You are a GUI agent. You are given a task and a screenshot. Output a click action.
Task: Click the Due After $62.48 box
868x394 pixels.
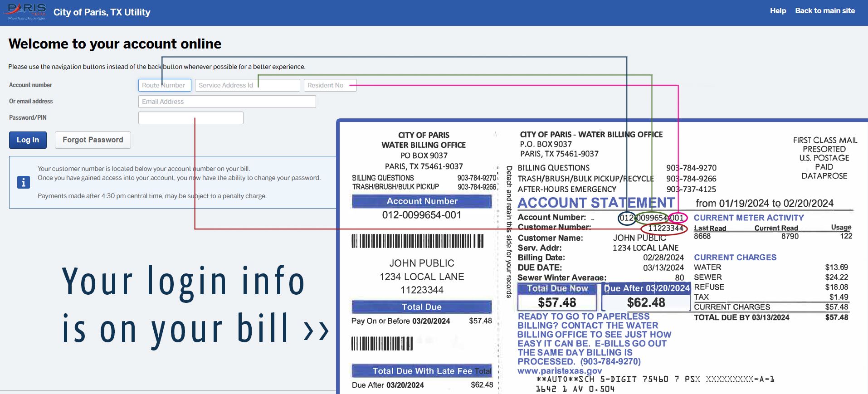[x=646, y=302]
